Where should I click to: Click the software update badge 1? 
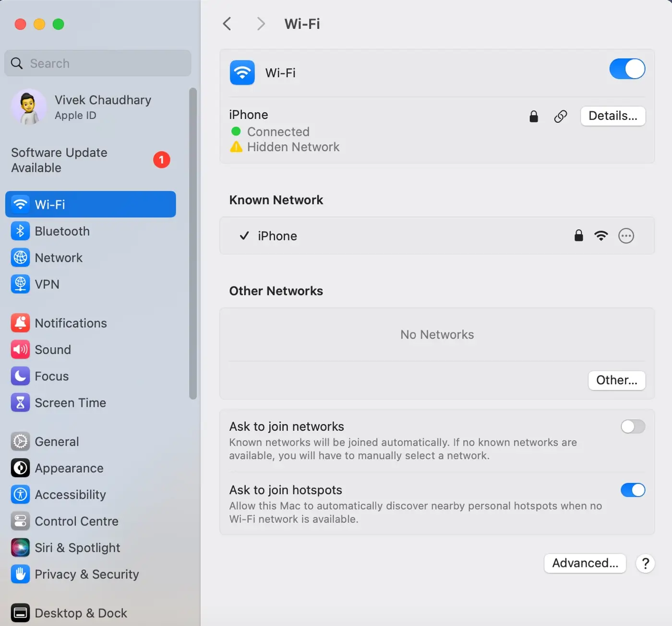[162, 160]
